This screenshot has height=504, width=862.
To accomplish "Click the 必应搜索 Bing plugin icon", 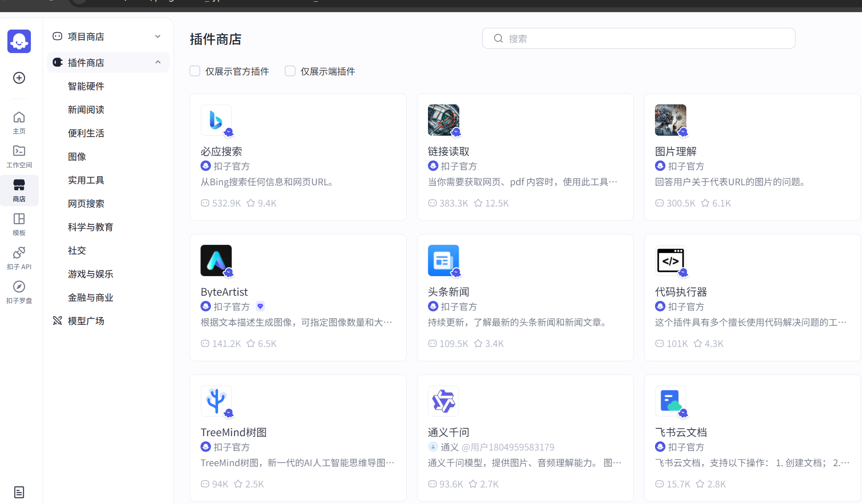I will (x=216, y=120).
